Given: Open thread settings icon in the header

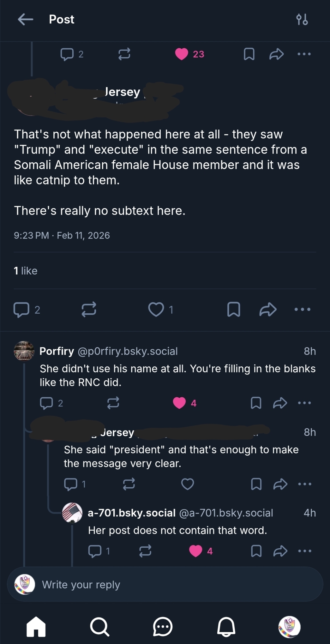Looking at the screenshot, I should pos(302,19).
